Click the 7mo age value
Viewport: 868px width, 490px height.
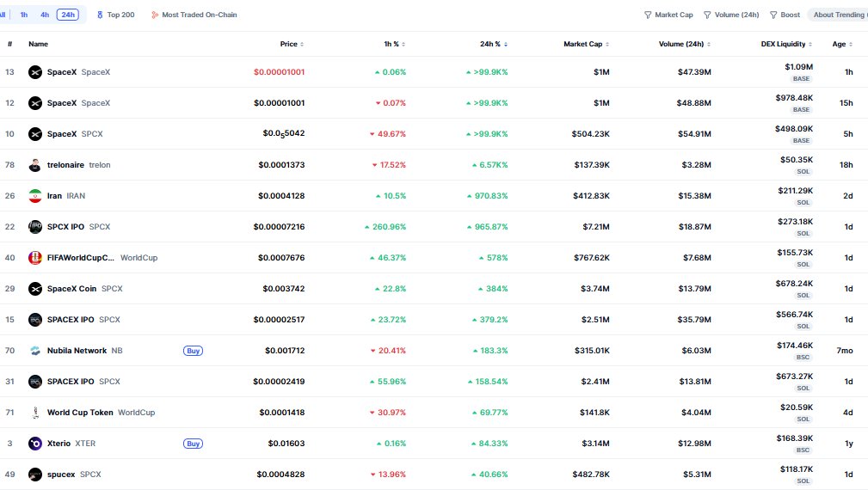pos(845,352)
